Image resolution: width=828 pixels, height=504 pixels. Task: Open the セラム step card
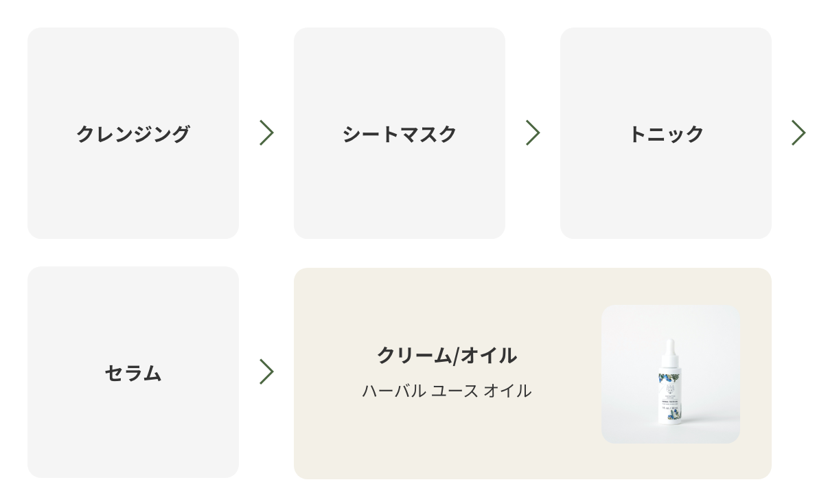point(133,372)
